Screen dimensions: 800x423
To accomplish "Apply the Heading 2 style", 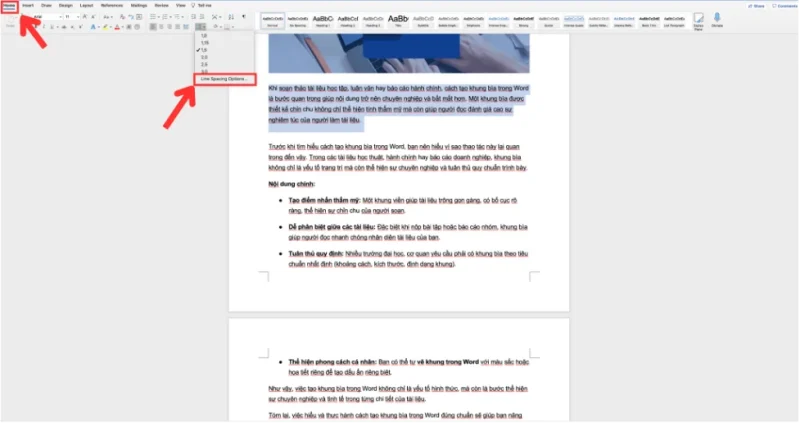I will point(348,20).
